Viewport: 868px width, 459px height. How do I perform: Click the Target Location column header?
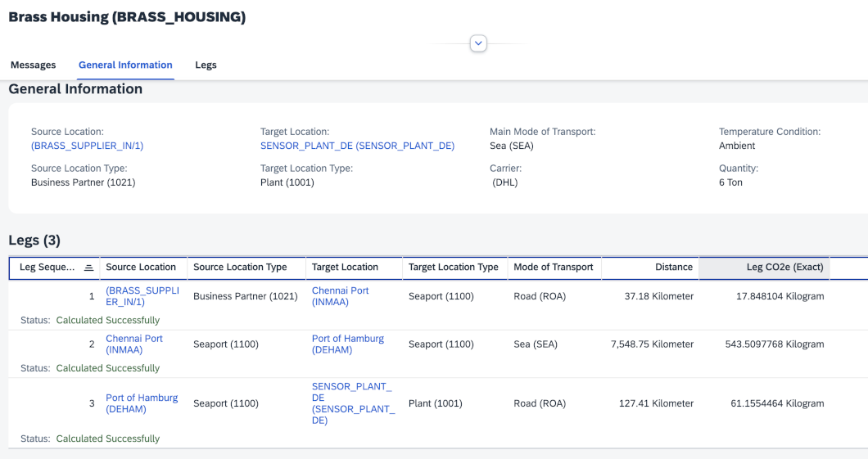click(x=345, y=268)
